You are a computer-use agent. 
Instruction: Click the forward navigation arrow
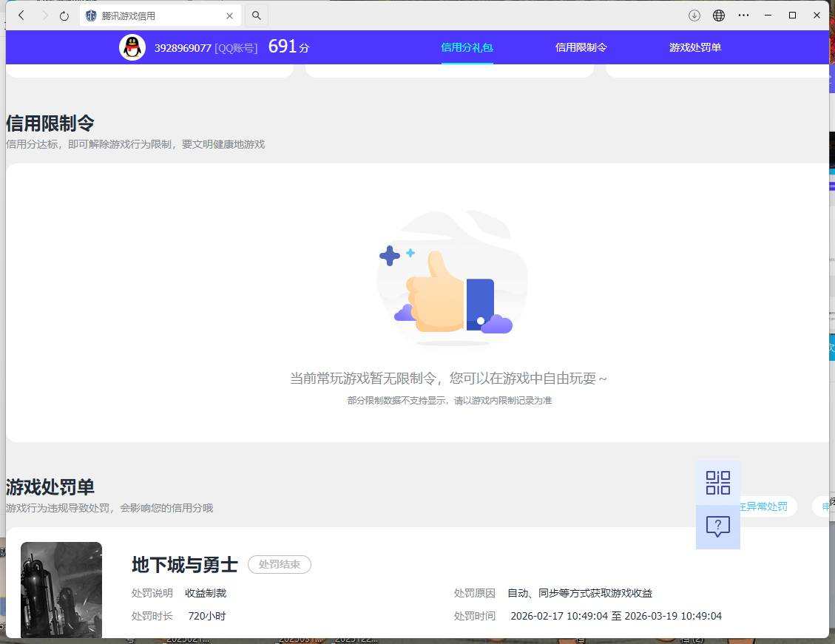point(44,16)
